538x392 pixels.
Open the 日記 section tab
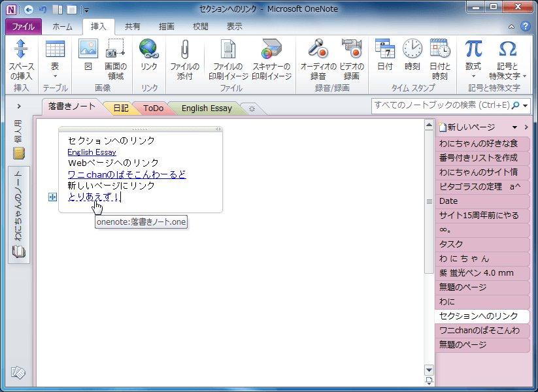click(x=121, y=108)
